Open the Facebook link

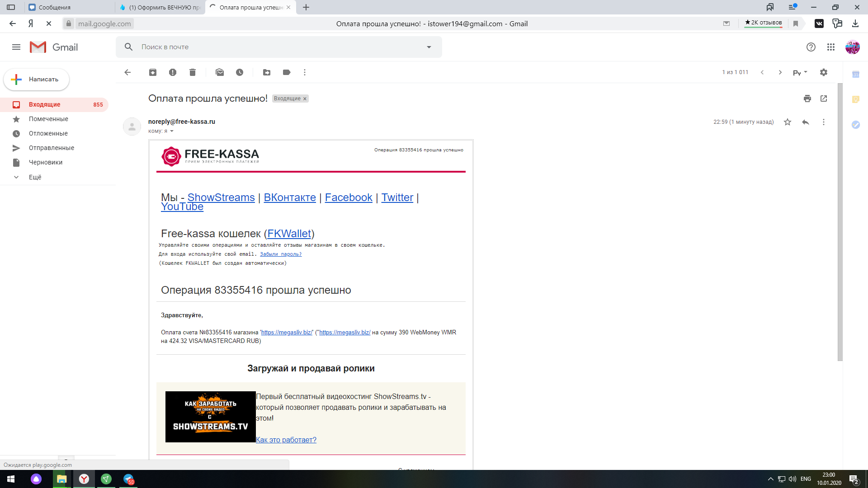click(349, 197)
